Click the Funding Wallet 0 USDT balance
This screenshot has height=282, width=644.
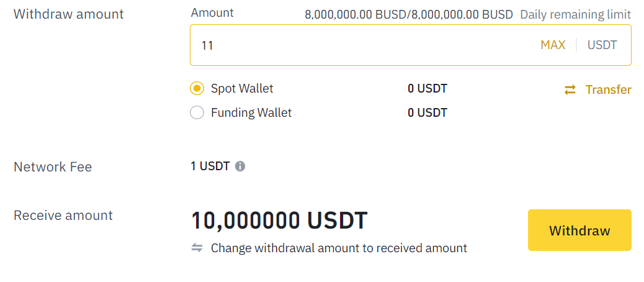(427, 113)
